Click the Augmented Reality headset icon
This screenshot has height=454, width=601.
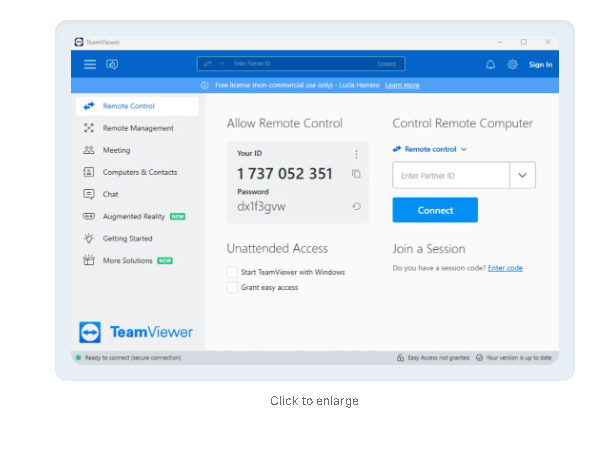89,216
